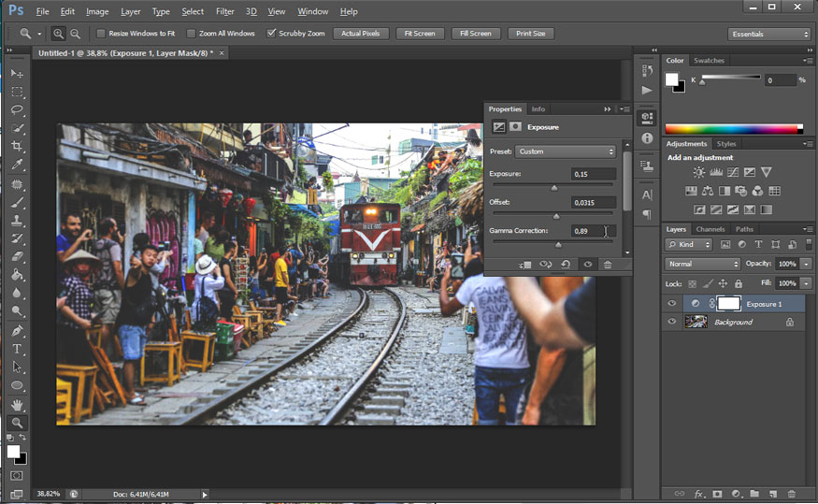
Task: Enable Resize Windows to Fit checkbox
Action: pyautogui.click(x=101, y=34)
